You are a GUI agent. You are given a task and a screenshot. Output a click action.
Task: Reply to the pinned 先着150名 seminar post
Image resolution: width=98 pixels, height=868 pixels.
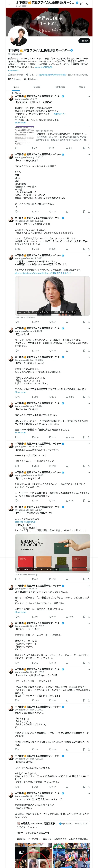(16, 148)
